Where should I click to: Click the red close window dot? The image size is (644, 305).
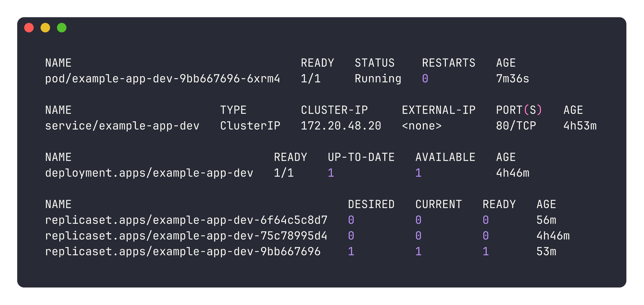(29, 28)
